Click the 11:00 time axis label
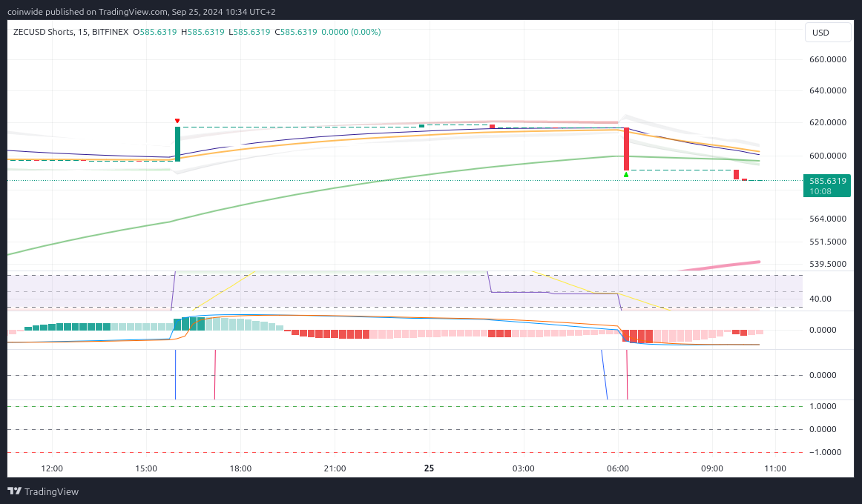862x504 pixels. (775, 468)
